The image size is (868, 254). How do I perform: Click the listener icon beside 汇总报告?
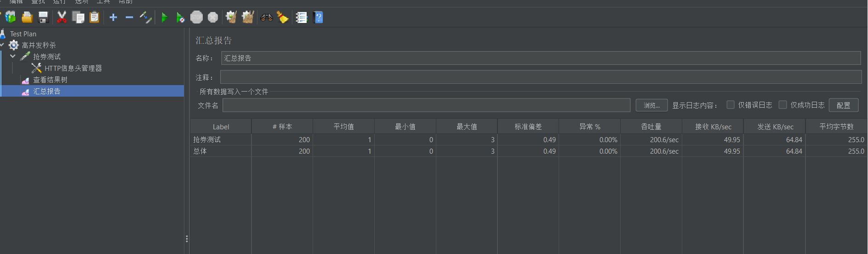point(25,92)
